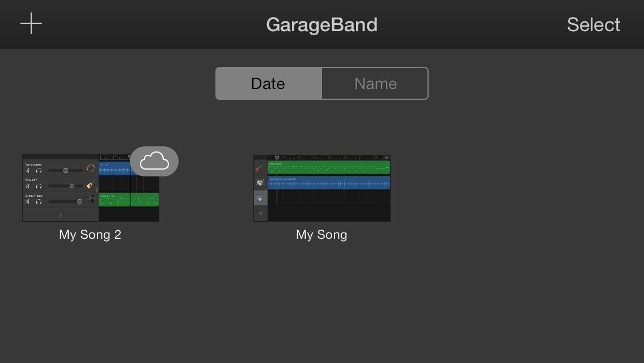
Task: Open the My Song thumbnail
Action: click(x=322, y=188)
